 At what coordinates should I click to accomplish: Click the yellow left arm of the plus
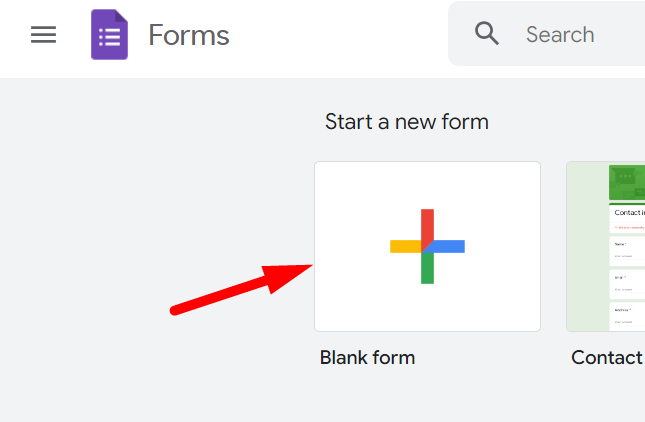[x=403, y=246]
